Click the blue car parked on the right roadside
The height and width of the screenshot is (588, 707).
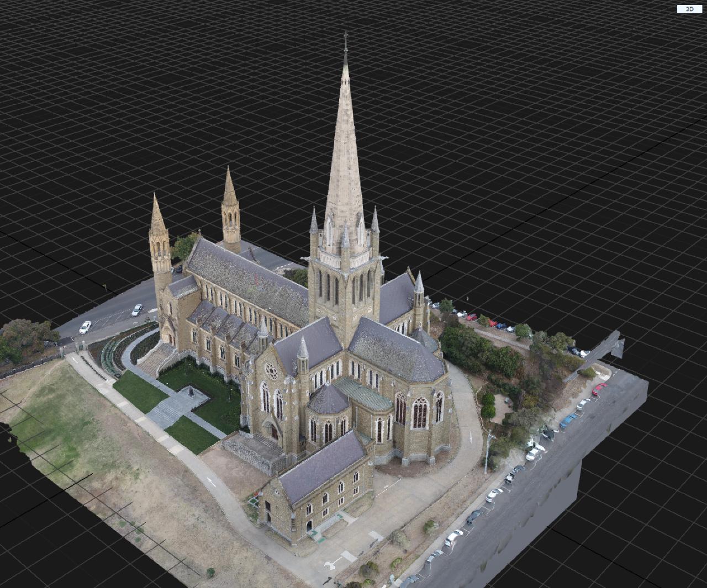[567, 421]
